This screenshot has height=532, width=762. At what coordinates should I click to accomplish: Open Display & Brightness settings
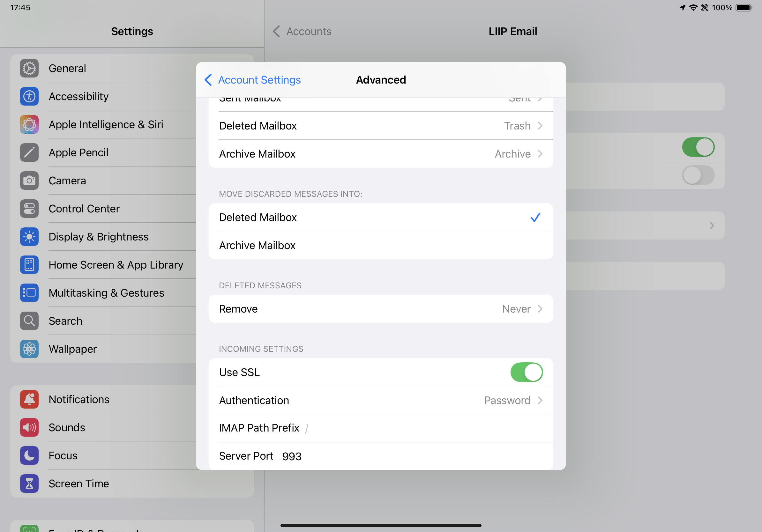99,237
